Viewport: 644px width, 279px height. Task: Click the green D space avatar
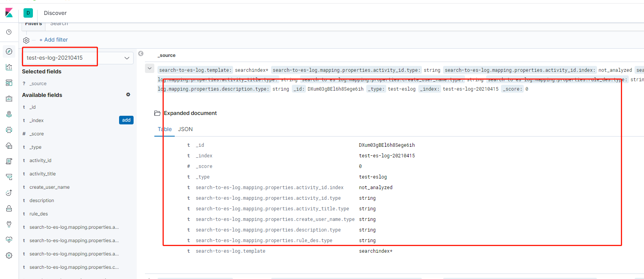pyautogui.click(x=28, y=13)
